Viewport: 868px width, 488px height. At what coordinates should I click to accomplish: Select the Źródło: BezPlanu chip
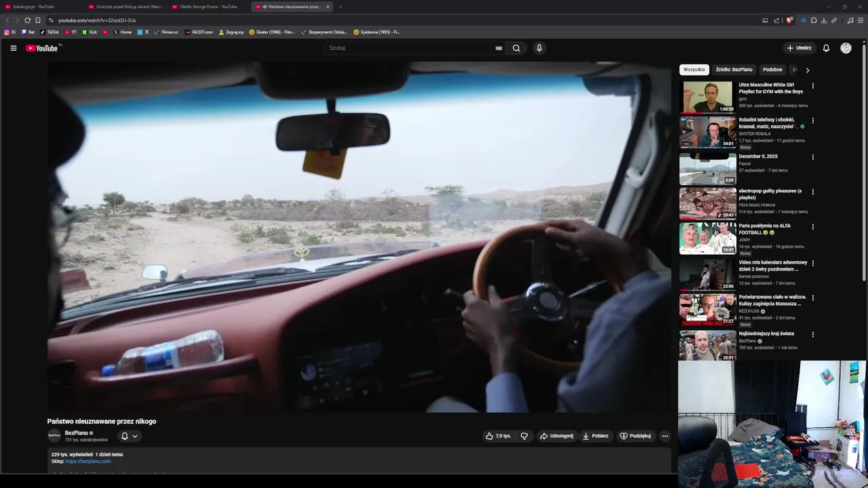tap(734, 70)
